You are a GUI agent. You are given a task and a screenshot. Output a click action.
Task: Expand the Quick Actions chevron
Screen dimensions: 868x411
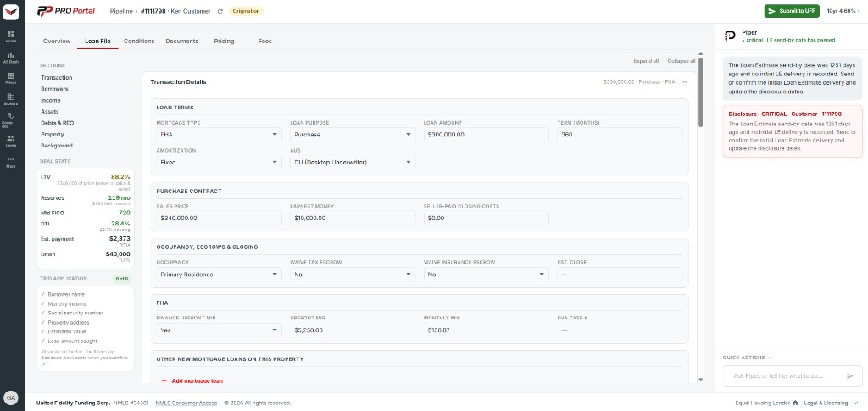(770, 358)
